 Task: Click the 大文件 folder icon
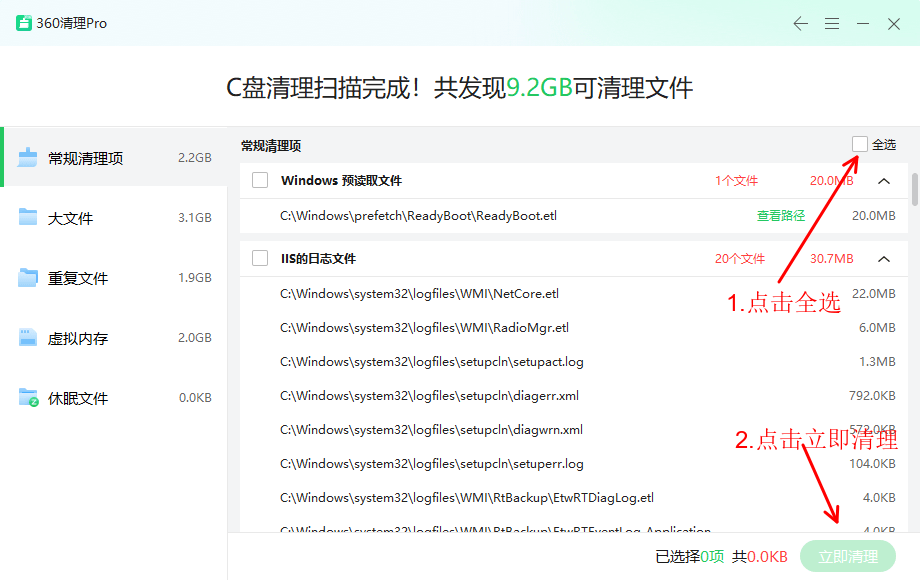pyautogui.click(x=28, y=218)
